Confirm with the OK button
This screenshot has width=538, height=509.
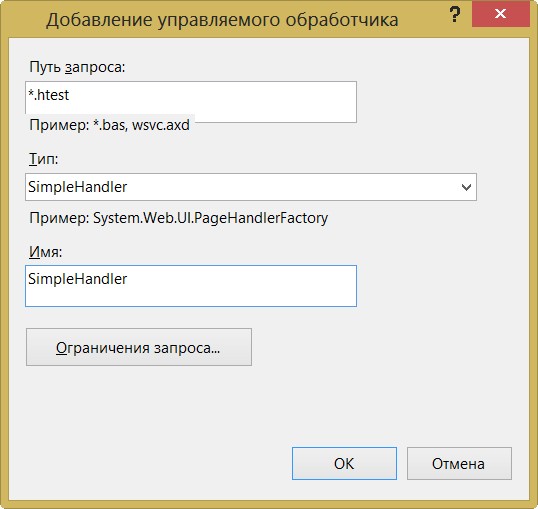(344, 463)
